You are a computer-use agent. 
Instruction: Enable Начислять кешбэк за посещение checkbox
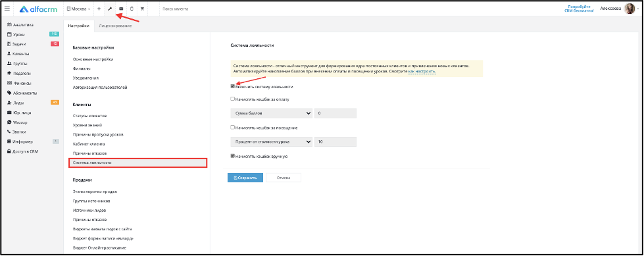pos(232,128)
